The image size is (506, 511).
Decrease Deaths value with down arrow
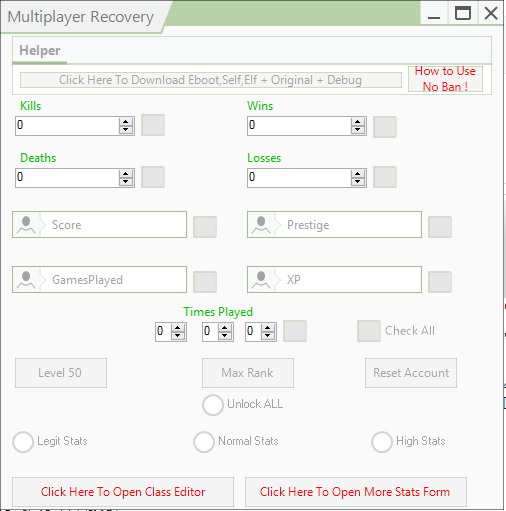click(126, 182)
